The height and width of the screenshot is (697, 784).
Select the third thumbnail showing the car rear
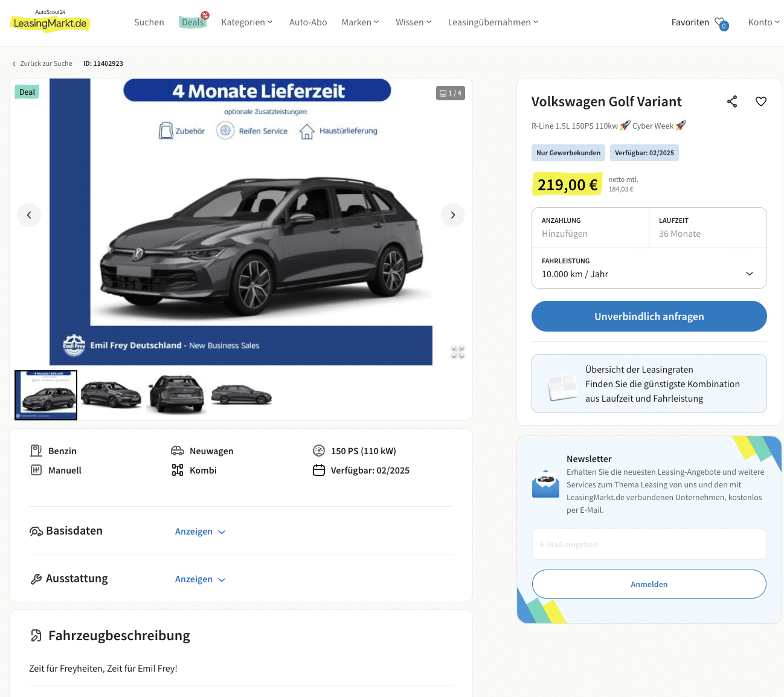176,395
